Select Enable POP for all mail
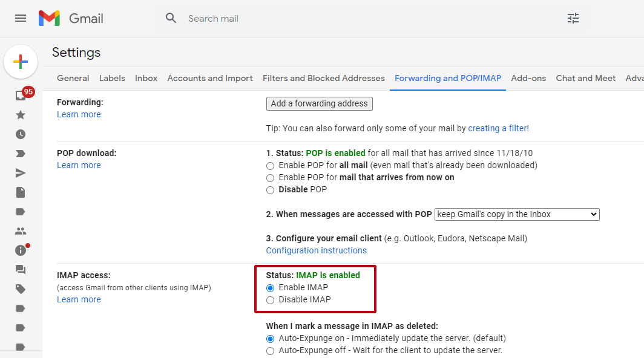This screenshot has width=644, height=358. [x=270, y=166]
